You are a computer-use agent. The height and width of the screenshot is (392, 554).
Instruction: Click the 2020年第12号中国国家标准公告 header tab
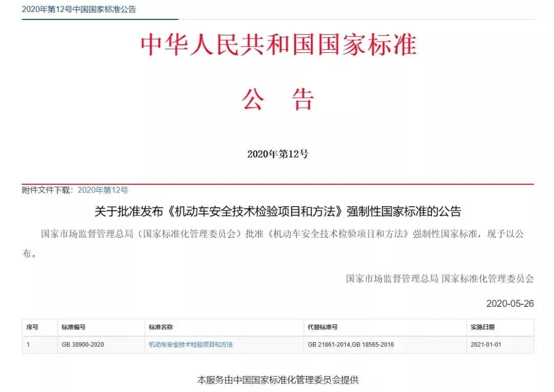coord(79,9)
